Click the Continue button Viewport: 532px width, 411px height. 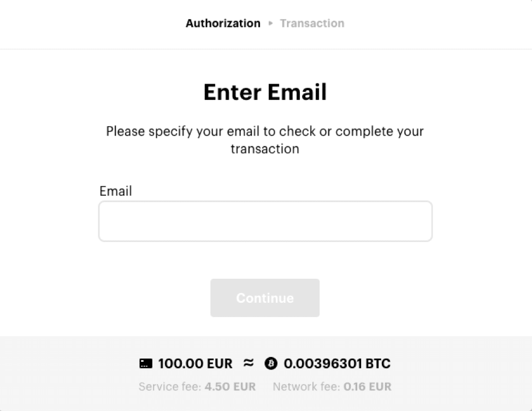(x=265, y=298)
